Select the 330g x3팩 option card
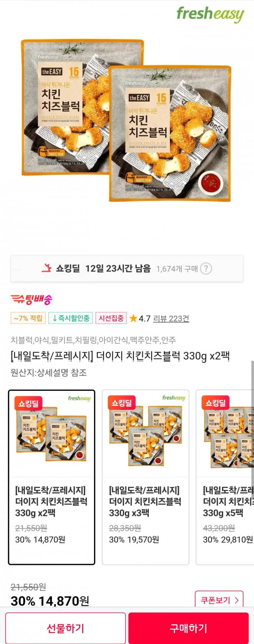This screenshot has height=644, width=254. 145,477
